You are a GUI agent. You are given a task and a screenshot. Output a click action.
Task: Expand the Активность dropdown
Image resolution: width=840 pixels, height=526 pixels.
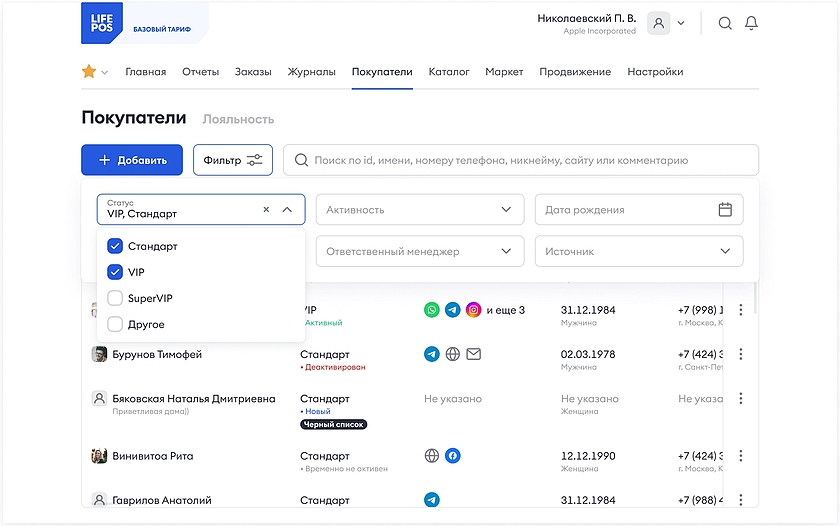[420, 210]
